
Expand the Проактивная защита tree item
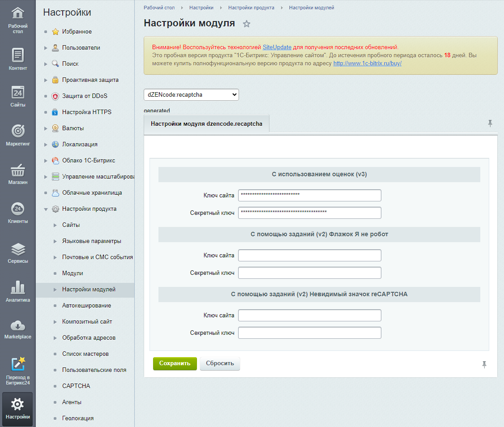click(46, 80)
